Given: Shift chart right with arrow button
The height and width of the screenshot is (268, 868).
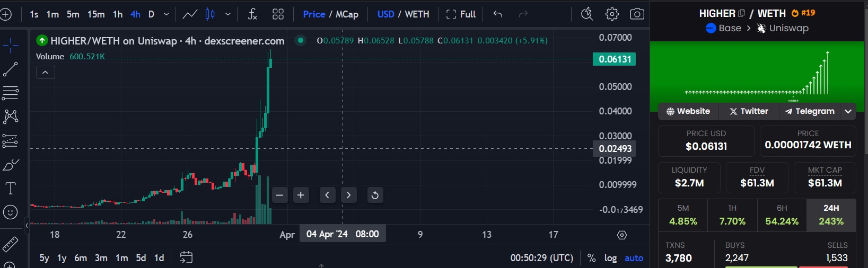Looking at the screenshot, I should pos(348,195).
